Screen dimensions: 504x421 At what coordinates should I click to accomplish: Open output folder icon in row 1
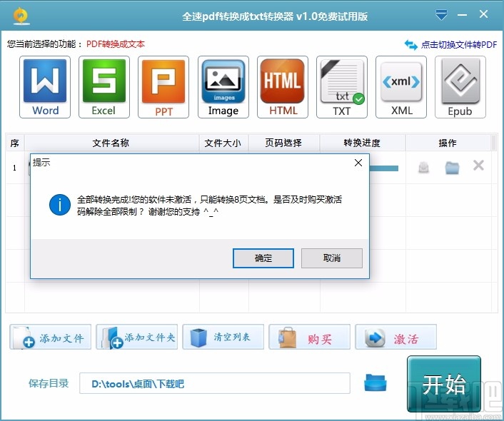pyautogui.click(x=452, y=168)
